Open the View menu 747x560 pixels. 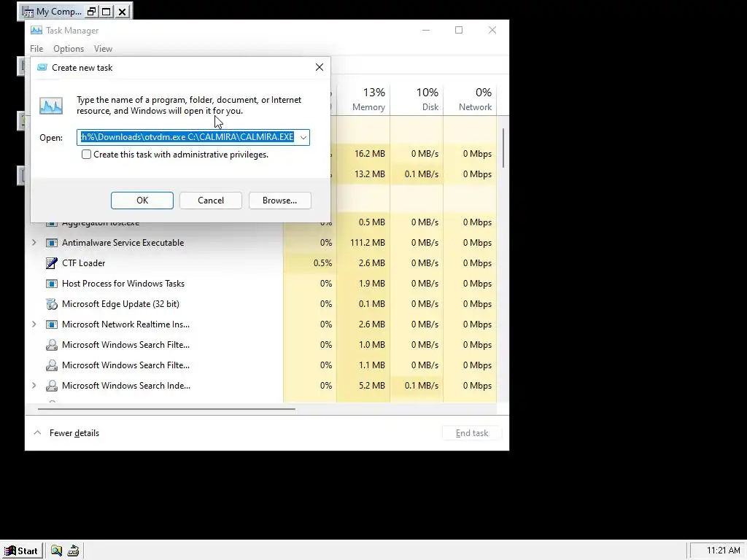tap(103, 49)
